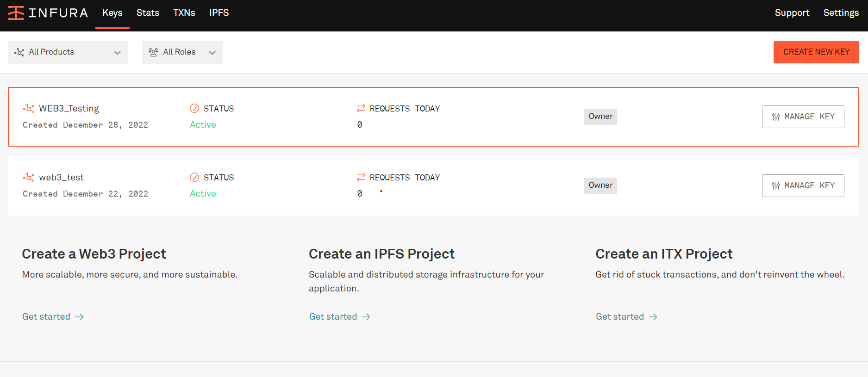Click the arrow icon after IPFS Get started
Screen dimensions: 868x377
pyautogui.click(x=366, y=317)
